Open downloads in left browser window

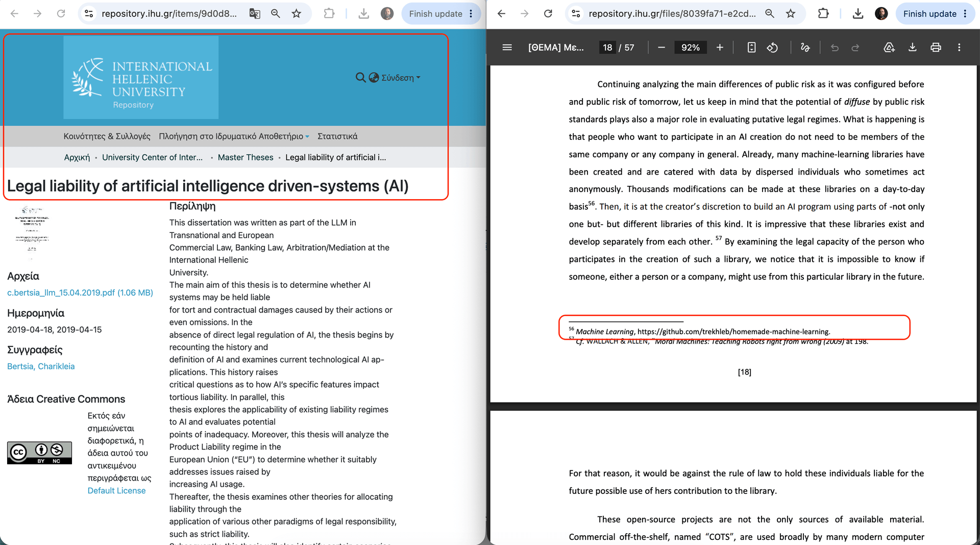click(363, 14)
